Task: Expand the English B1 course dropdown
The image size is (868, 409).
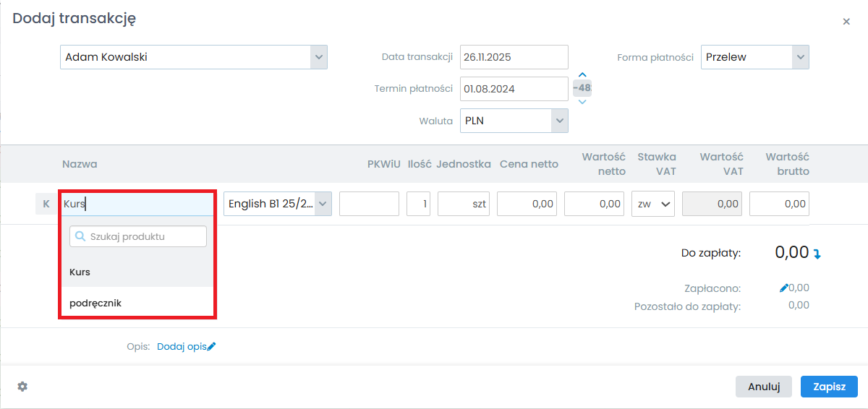Action: pyautogui.click(x=323, y=204)
